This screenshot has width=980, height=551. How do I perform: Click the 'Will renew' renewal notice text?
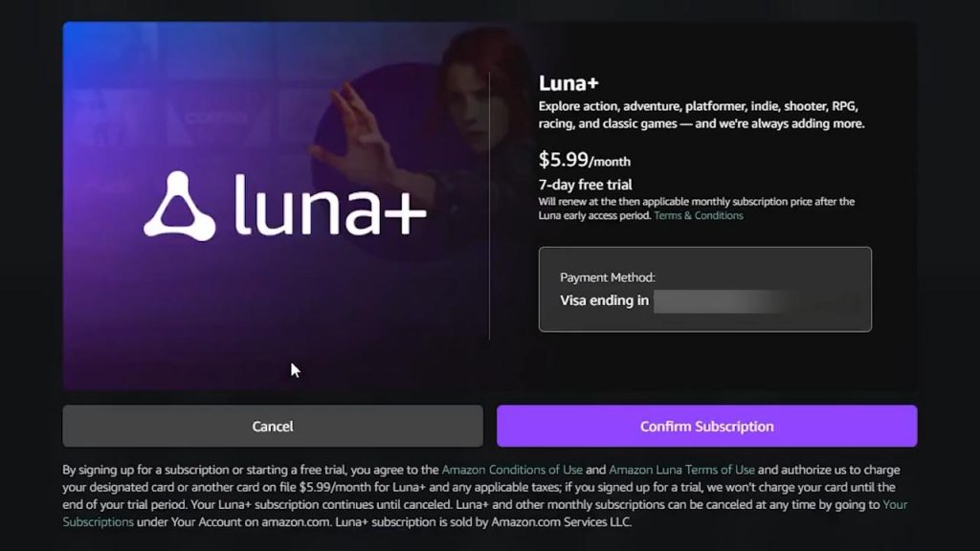697,209
